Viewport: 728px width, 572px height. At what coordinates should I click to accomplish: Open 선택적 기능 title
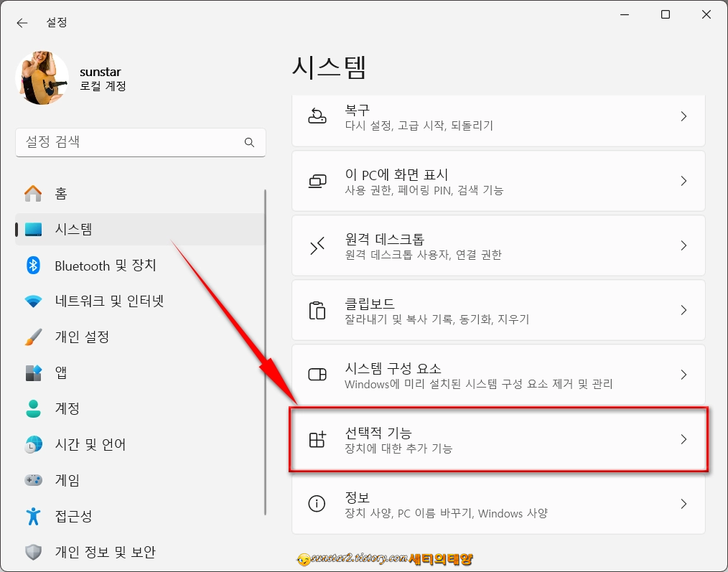pos(378,433)
